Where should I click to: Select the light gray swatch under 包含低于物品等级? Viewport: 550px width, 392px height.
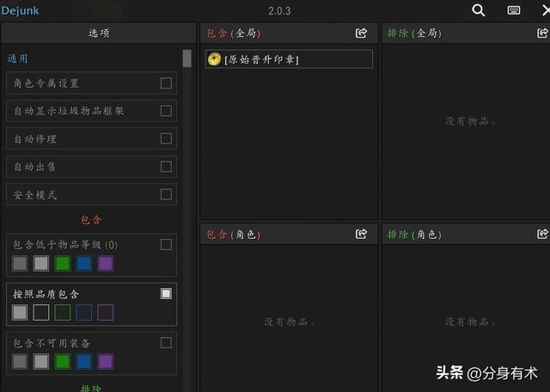point(41,263)
